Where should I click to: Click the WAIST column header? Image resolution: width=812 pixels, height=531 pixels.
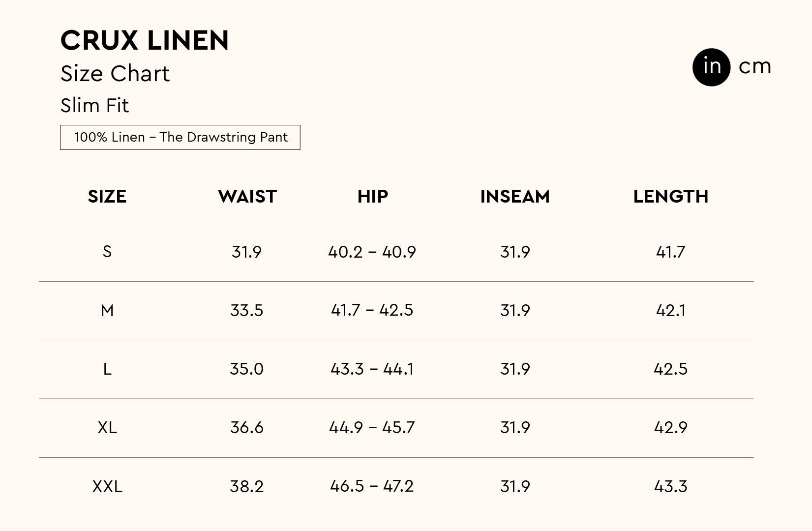pyautogui.click(x=247, y=197)
